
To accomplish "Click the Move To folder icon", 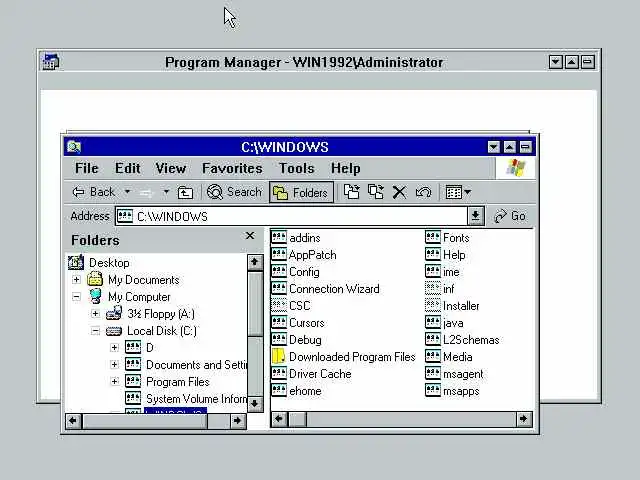I will [351, 191].
